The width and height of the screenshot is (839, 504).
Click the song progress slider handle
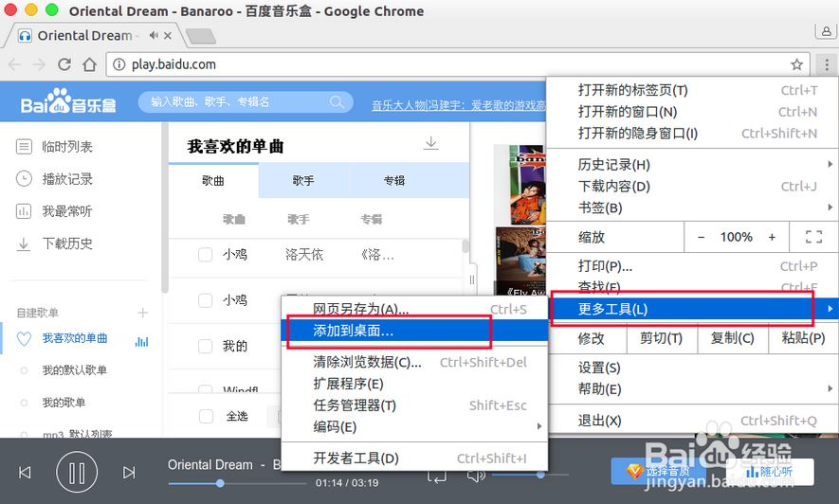pyautogui.click(x=220, y=483)
